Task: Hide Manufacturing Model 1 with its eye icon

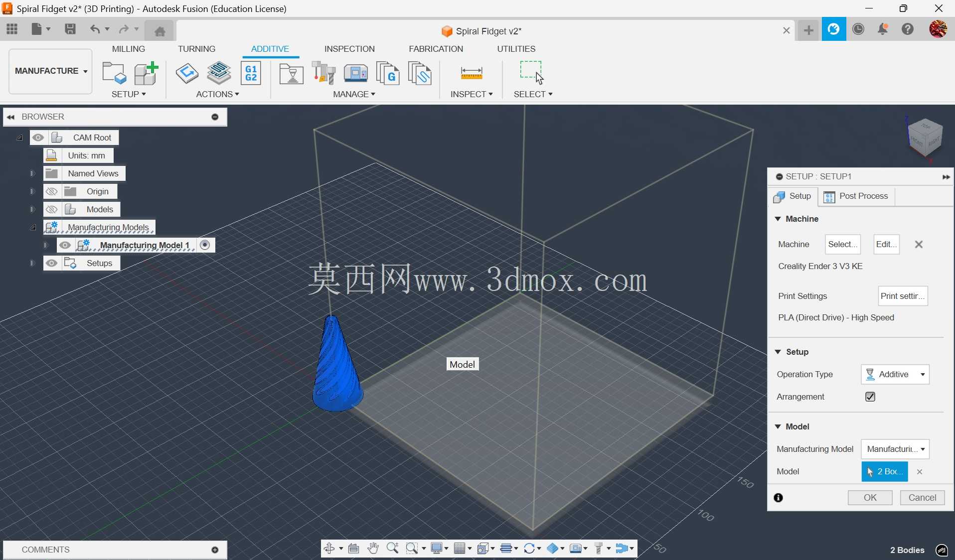Action: coord(65,245)
